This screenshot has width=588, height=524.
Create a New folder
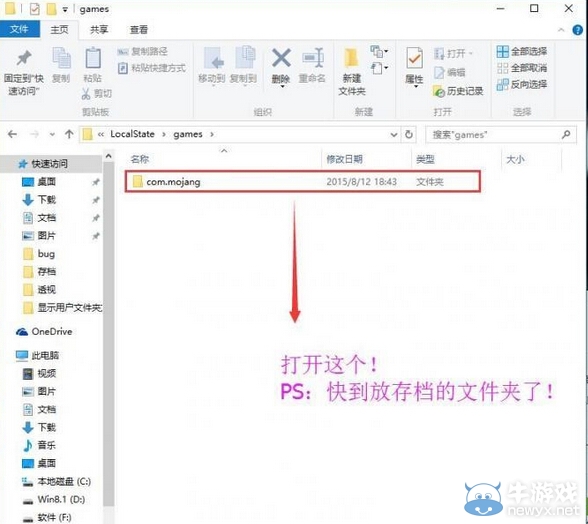[x=352, y=71]
